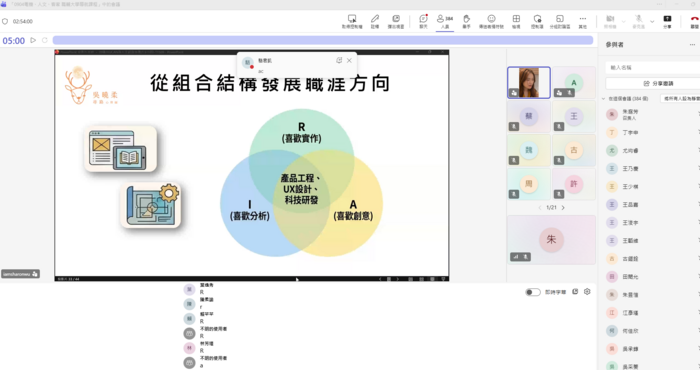Click the red leave call button

tap(694, 19)
